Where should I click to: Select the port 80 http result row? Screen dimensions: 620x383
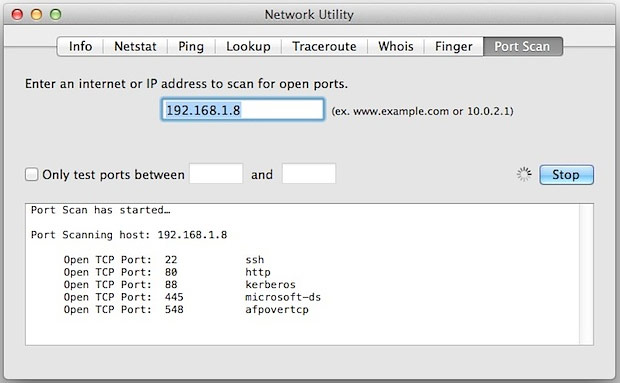167,272
